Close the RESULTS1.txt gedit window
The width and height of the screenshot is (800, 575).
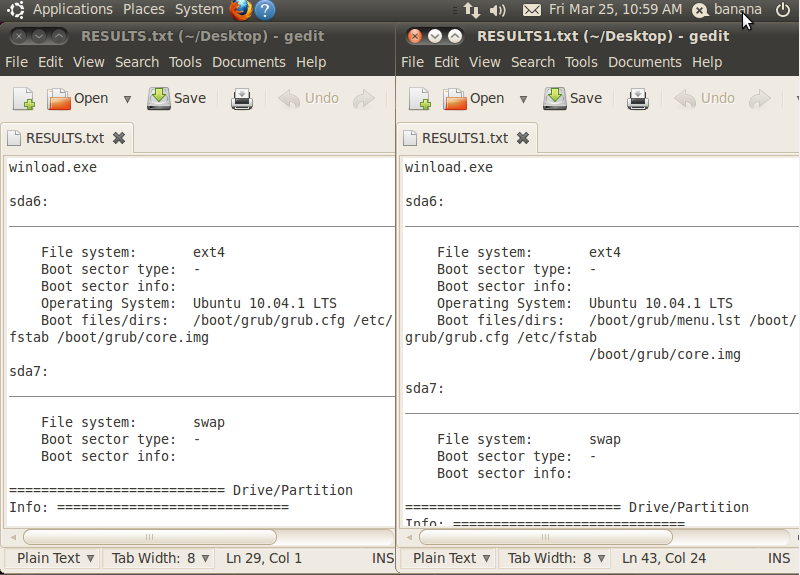[415, 36]
